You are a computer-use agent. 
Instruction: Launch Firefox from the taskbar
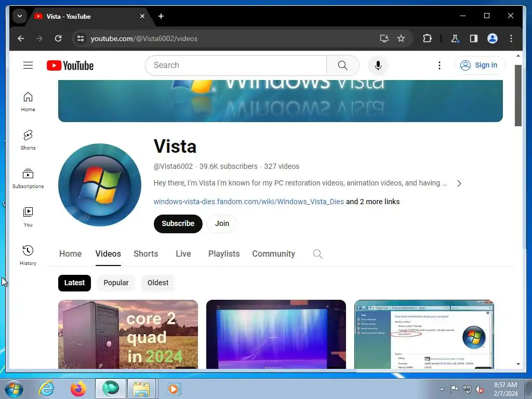click(x=78, y=389)
